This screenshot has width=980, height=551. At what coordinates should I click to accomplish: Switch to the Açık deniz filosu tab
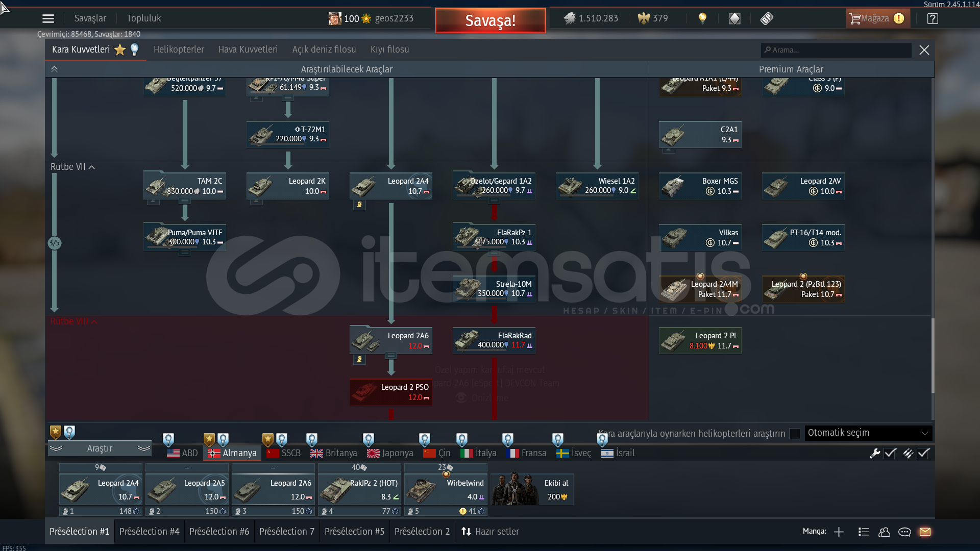coord(324,49)
